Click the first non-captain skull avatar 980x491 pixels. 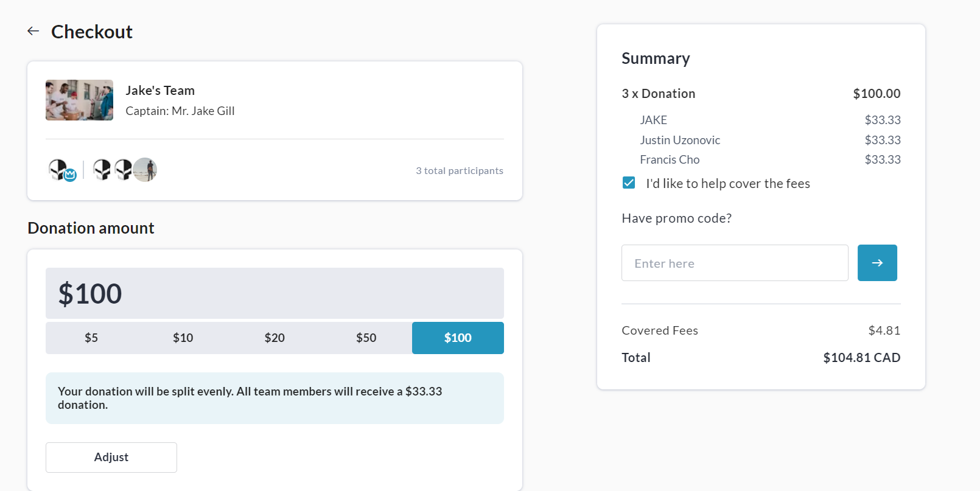pyautogui.click(x=102, y=170)
